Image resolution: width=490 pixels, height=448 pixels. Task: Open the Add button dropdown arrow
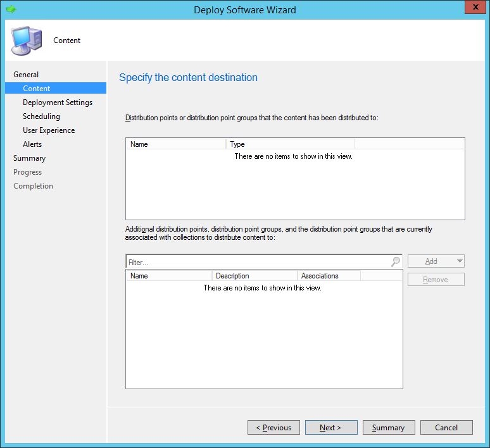pyautogui.click(x=460, y=261)
